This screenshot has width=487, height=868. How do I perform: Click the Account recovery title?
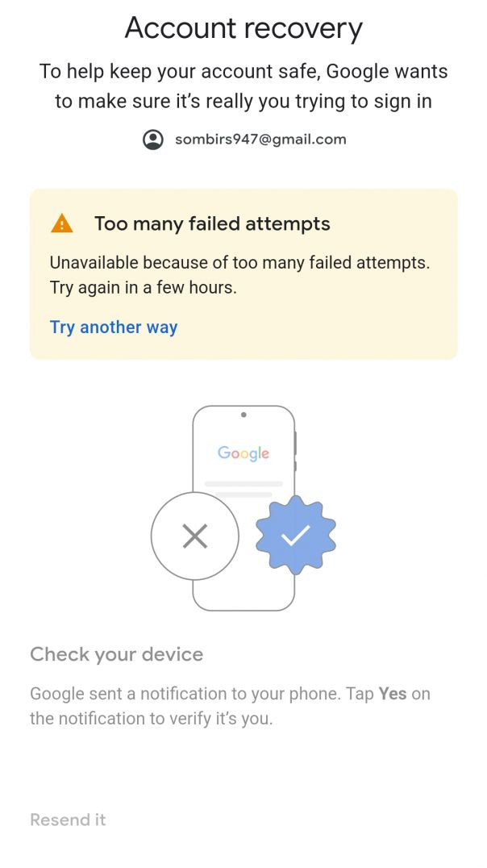(243, 29)
